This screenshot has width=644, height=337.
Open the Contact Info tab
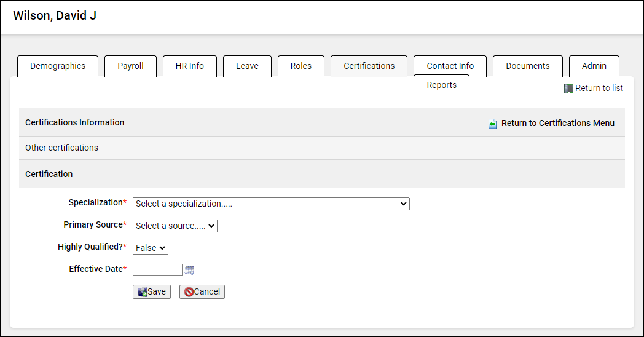pos(450,66)
